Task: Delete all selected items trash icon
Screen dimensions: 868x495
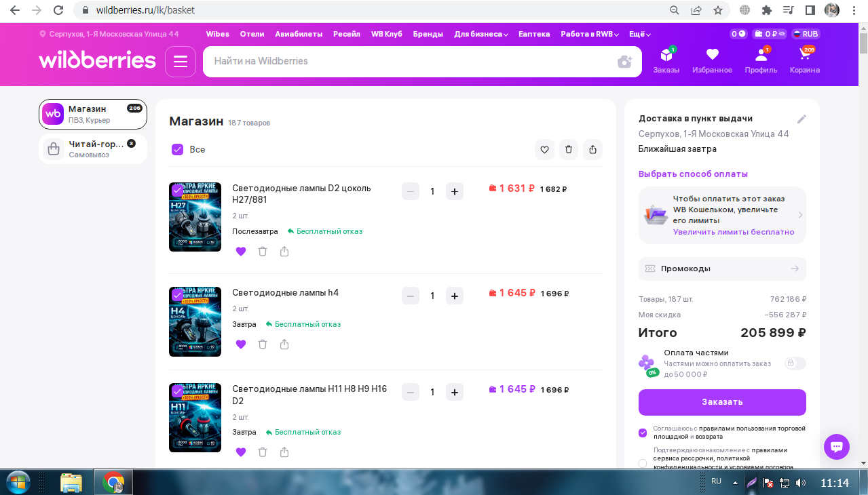Action: pyautogui.click(x=569, y=149)
